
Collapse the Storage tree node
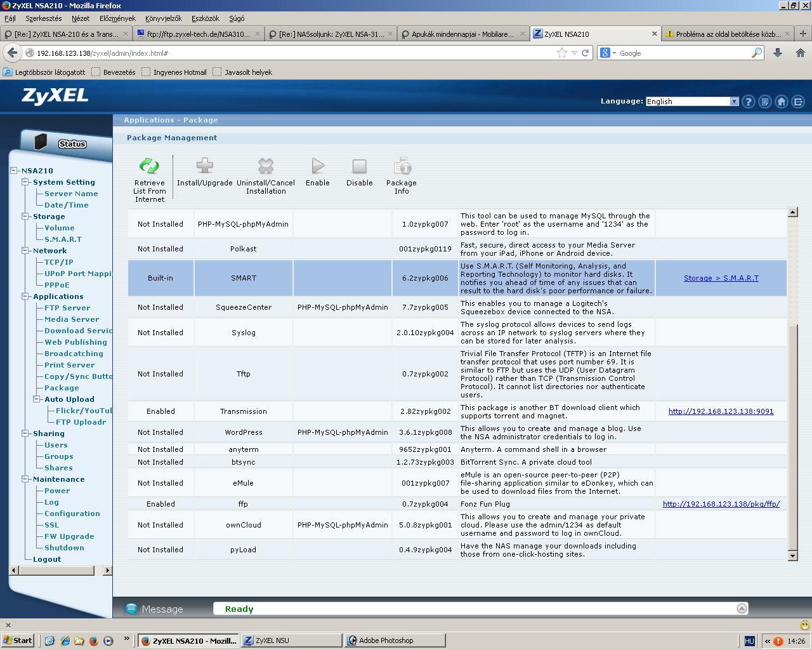coord(26,216)
